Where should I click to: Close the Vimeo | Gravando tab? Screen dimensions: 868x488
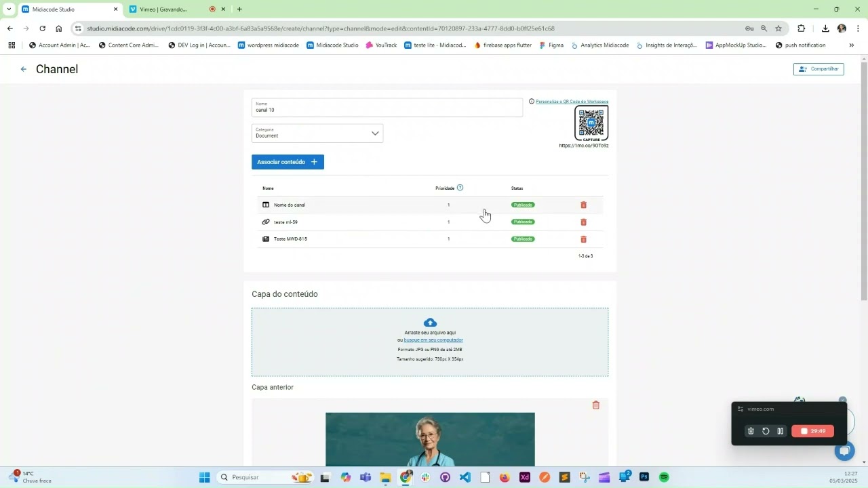pyautogui.click(x=223, y=9)
